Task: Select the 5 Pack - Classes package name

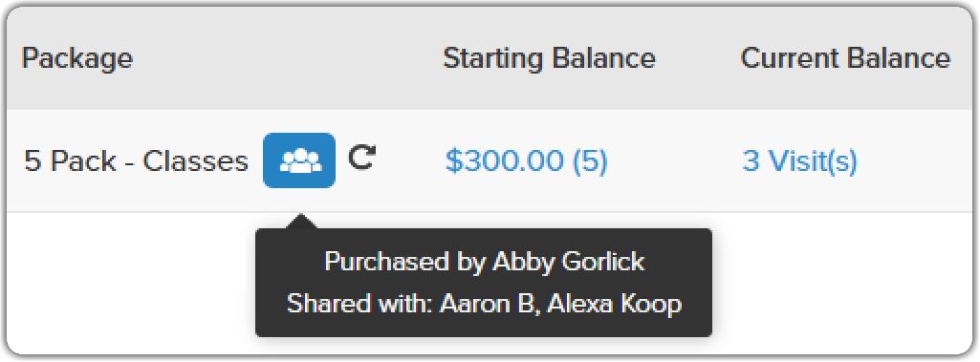Action: (137, 161)
